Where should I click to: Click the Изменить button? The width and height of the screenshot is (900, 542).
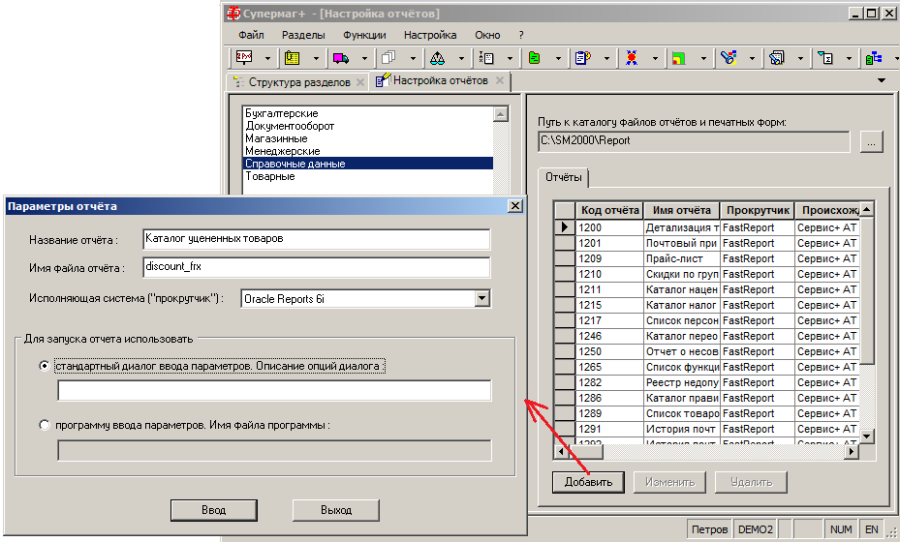point(670,482)
